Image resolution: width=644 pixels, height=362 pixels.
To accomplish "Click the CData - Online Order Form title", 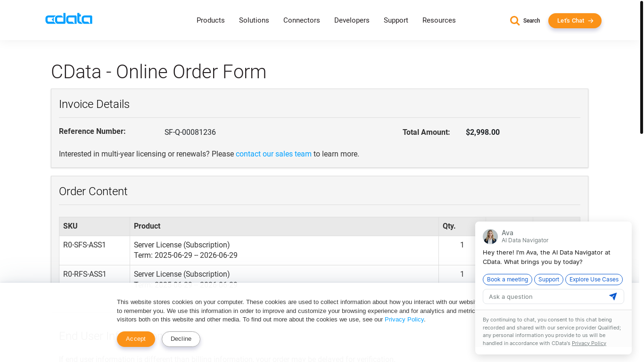I will click(158, 72).
